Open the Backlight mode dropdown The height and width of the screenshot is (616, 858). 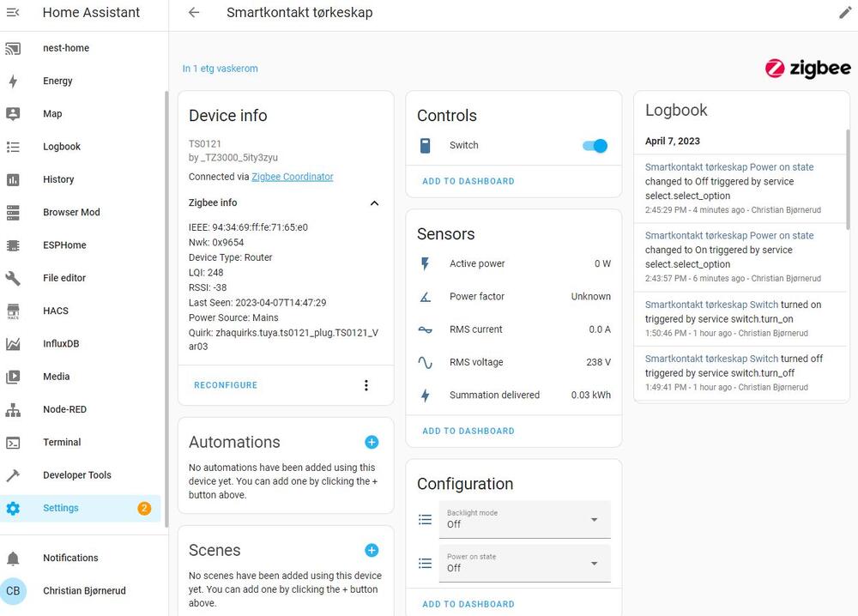(524, 520)
